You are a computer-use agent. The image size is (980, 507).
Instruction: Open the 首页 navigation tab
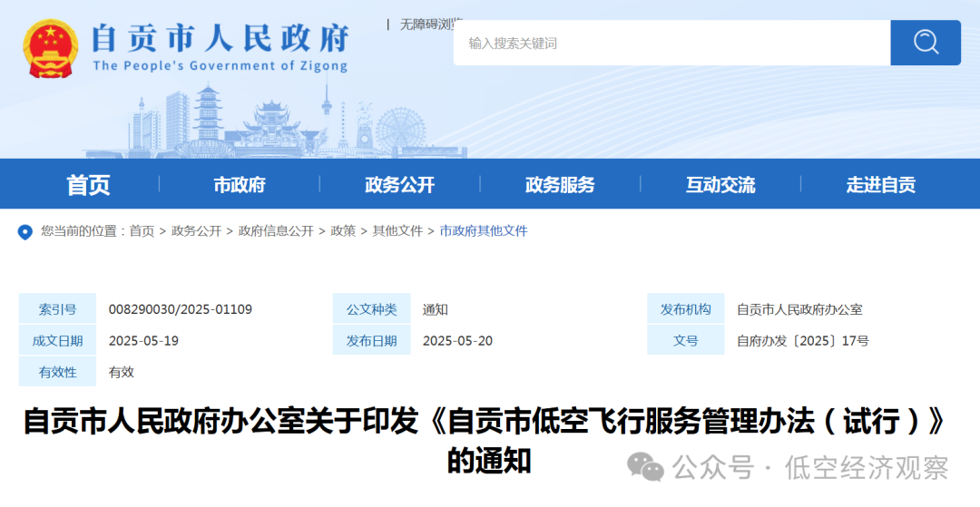click(x=88, y=184)
